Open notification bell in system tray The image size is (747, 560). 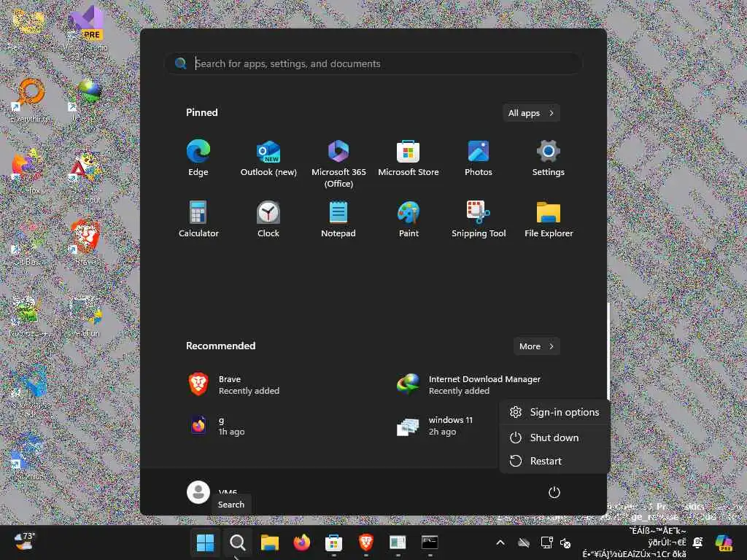[698, 542]
